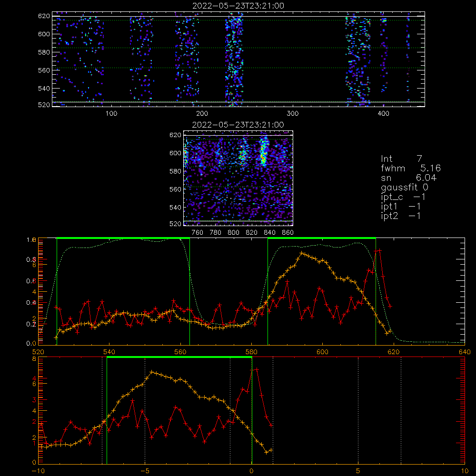The image size is (476, 476).
Task: Click the wide top spectrogram image
Action: 238,59
